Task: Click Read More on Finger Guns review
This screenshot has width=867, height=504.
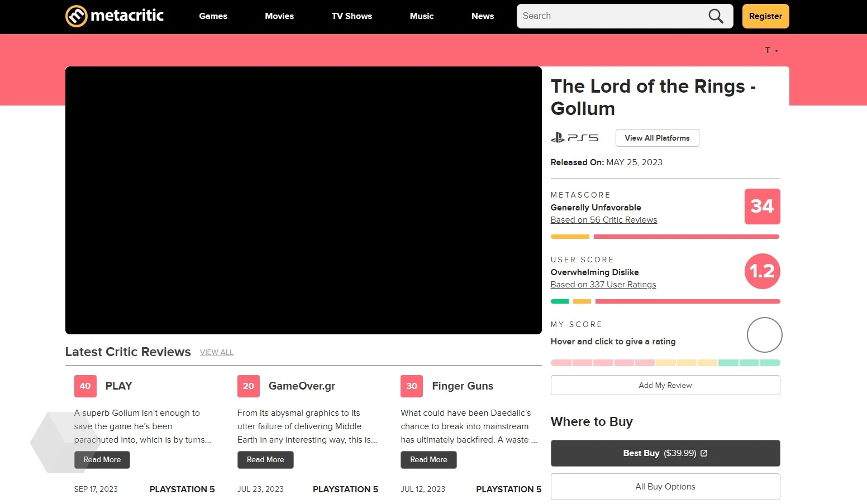Action: (428, 460)
